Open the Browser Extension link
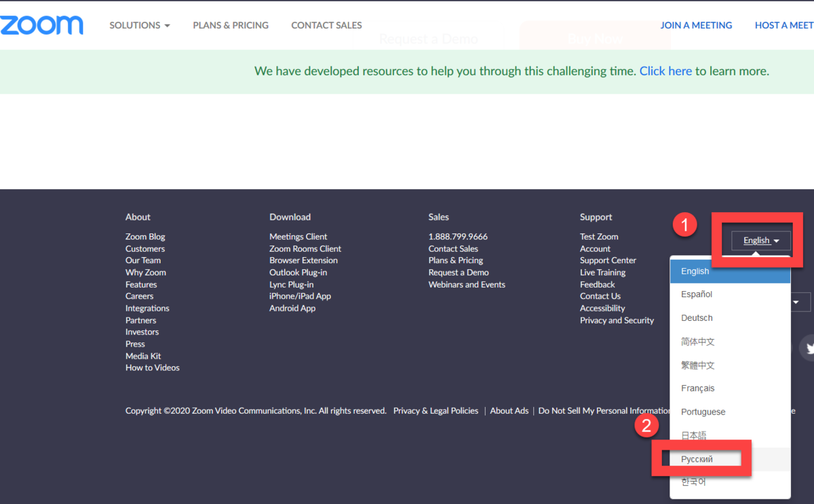The height and width of the screenshot is (504, 814). tap(303, 260)
